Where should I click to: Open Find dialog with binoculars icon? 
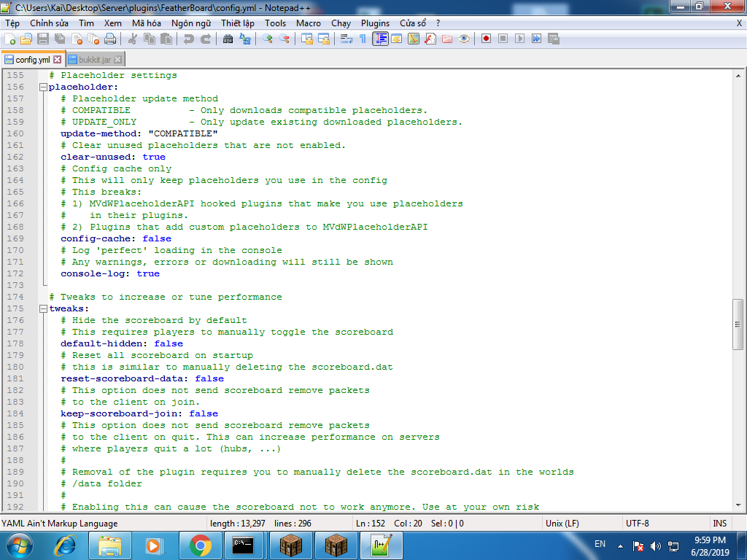click(x=228, y=39)
